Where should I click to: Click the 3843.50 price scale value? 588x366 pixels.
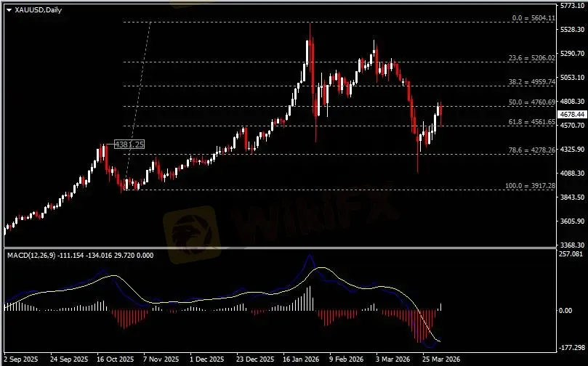(573, 197)
